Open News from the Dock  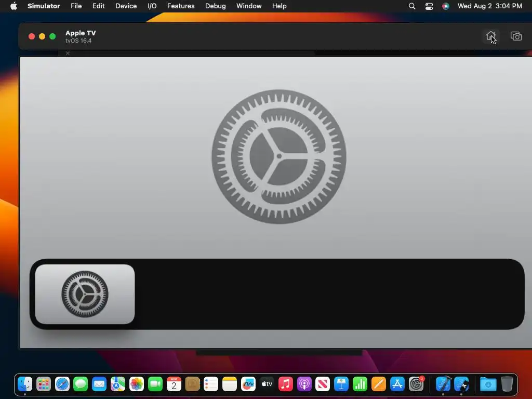pyautogui.click(x=322, y=384)
